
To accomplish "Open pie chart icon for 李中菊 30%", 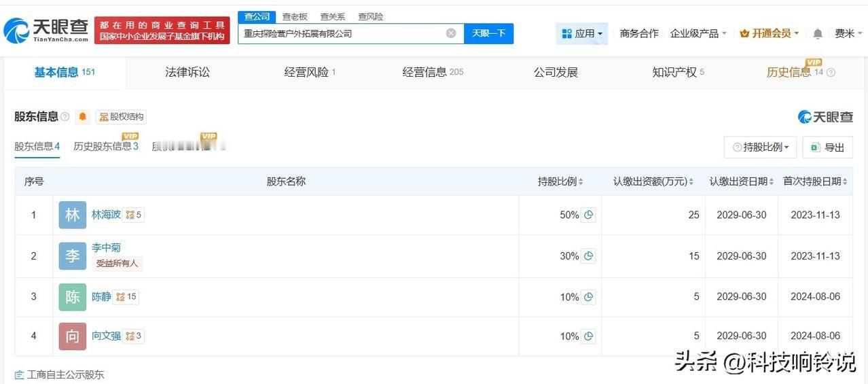I will (588, 256).
